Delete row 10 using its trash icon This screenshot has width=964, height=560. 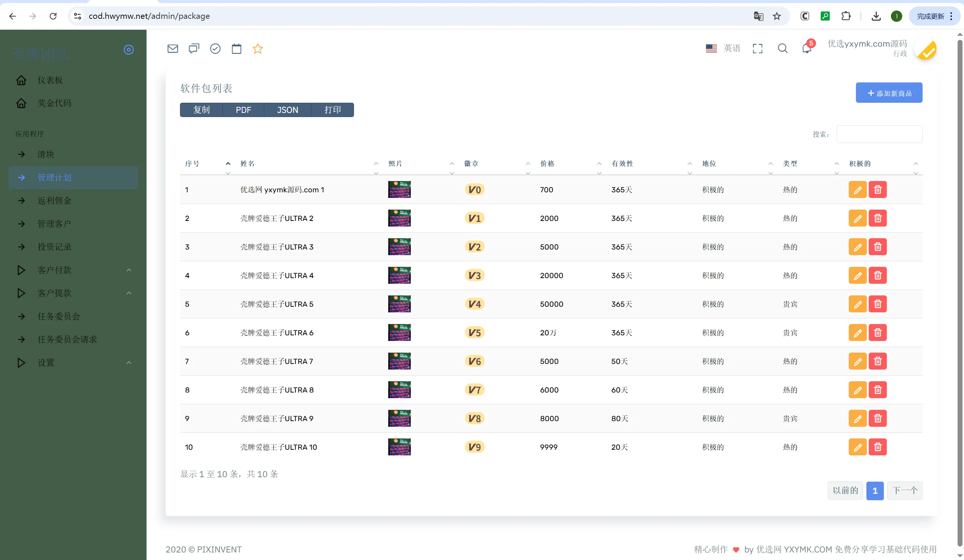click(x=878, y=447)
